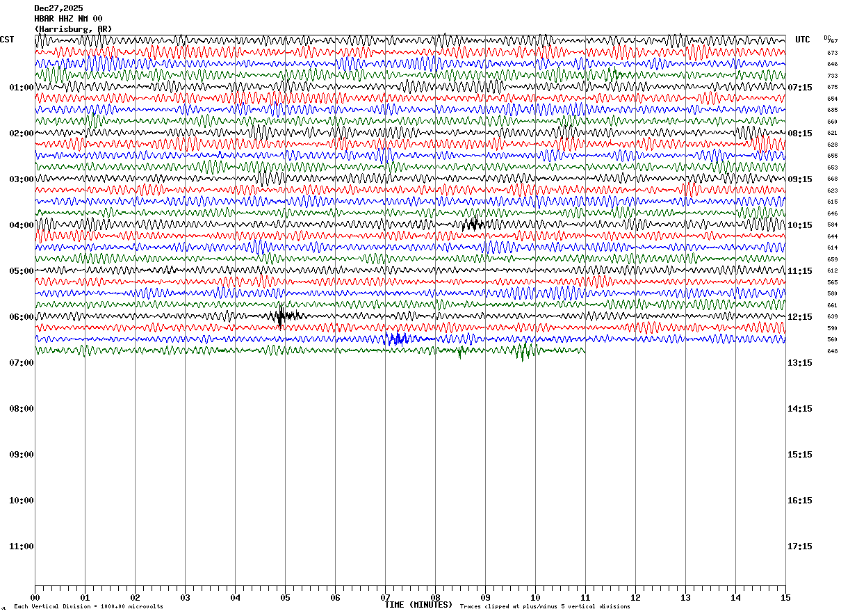Select the 02:00 CST time label
This screenshot has width=841, height=616.
22,133
